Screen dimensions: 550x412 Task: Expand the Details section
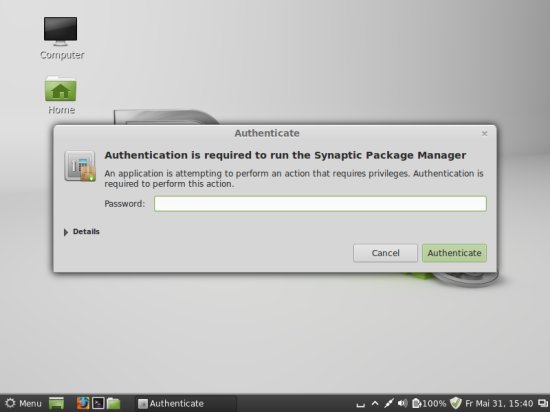82,232
